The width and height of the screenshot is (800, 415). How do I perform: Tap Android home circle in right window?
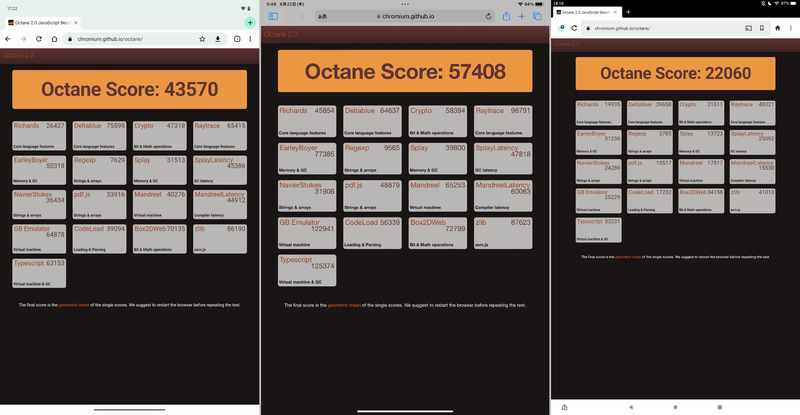(x=675, y=407)
